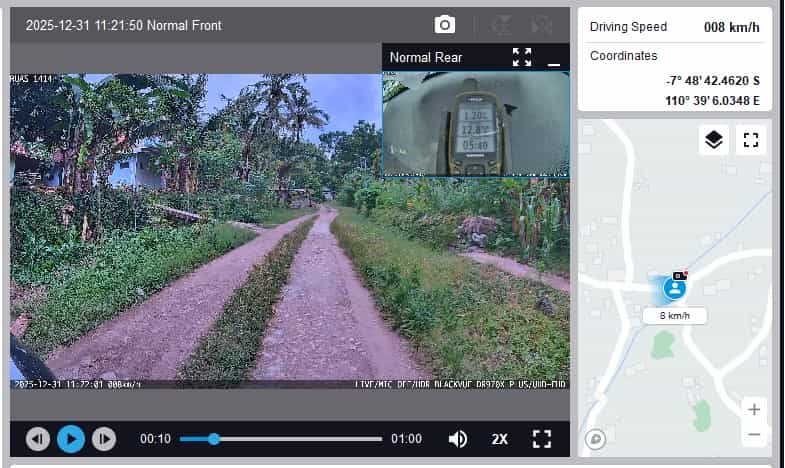Screen dimensions: 785x468
Task: Open the map layers selector
Action: point(713,140)
